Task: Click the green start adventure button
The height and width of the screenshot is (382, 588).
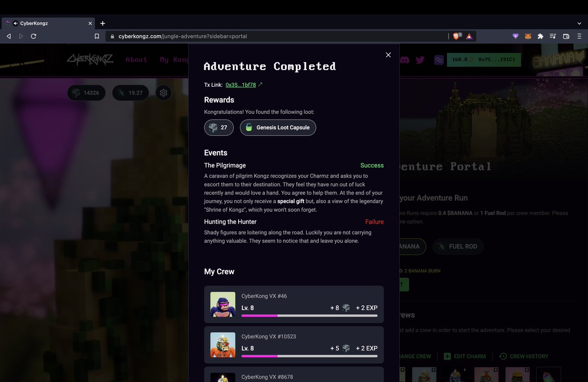Action: (404, 284)
